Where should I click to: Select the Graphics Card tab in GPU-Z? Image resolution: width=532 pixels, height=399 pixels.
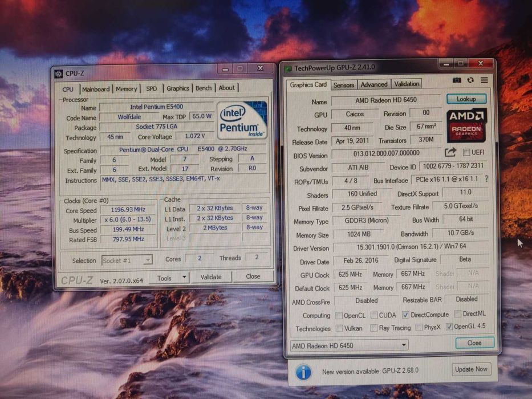pos(308,85)
